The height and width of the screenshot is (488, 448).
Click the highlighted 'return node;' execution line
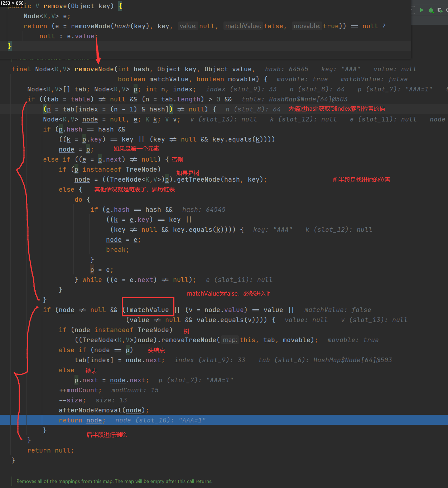[x=224, y=420]
